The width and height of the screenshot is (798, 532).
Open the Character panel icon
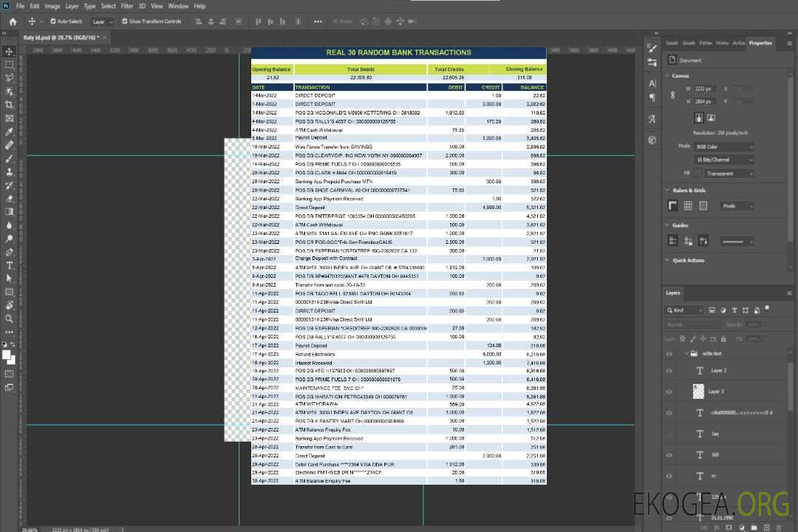click(652, 83)
